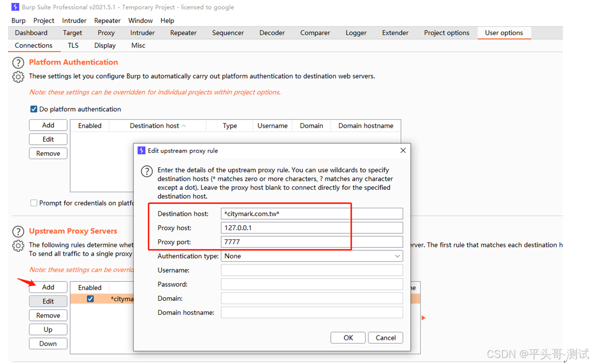The height and width of the screenshot is (364, 591).
Task: Switch to the Dashboard tab
Action: [x=31, y=33]
